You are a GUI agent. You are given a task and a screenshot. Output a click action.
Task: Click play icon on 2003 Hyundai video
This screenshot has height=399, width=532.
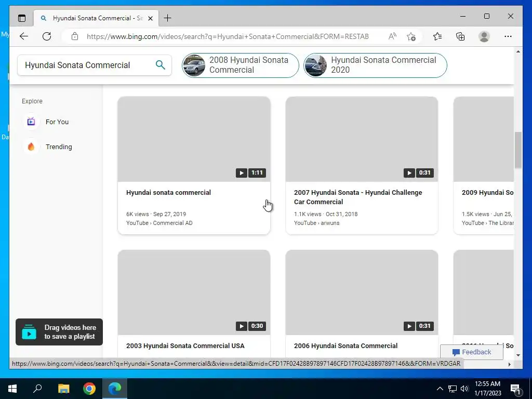241,326
